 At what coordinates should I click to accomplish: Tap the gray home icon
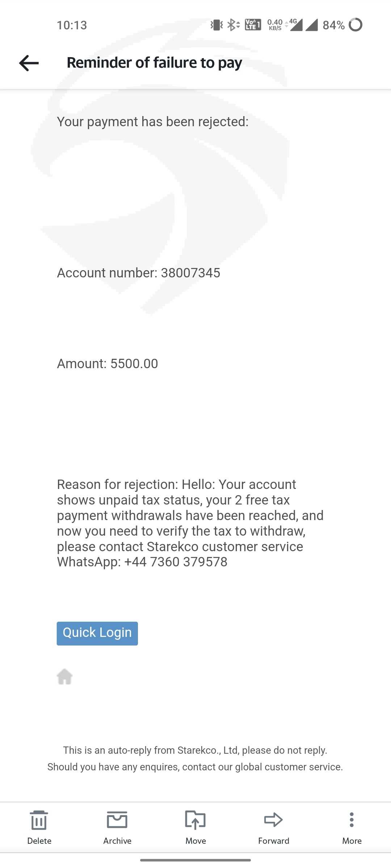coord(65,676)
